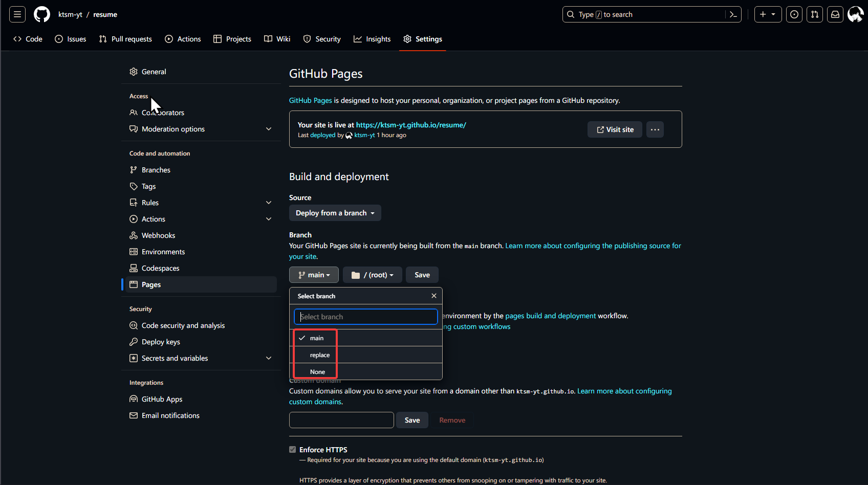The image size is (868, 485).
Task: Close the Select branch popup
Action: click(434, 296)
